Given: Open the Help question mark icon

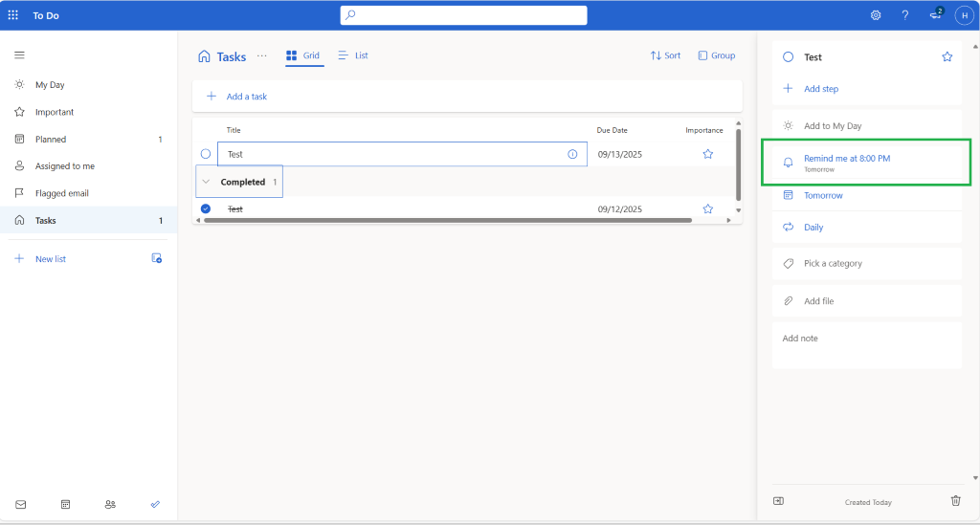Looking at the screenshot, I should pyautogui.click(x=905, y=15).
